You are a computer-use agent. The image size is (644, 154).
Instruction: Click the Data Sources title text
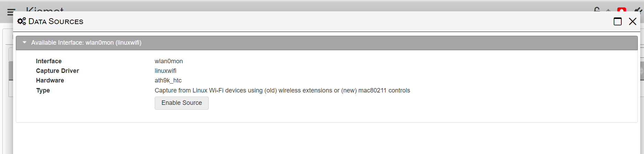pyautogui.click(x=56, y=22)
